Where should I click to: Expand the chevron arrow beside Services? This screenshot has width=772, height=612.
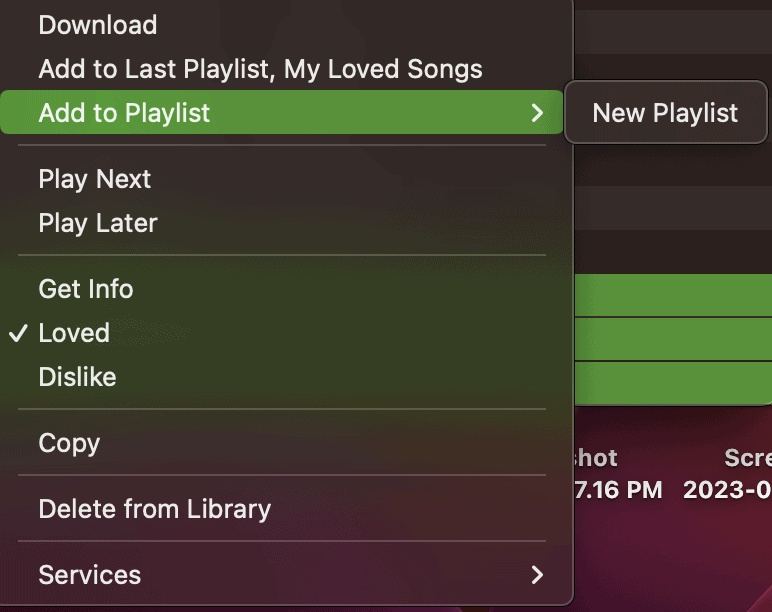point(537,575)
